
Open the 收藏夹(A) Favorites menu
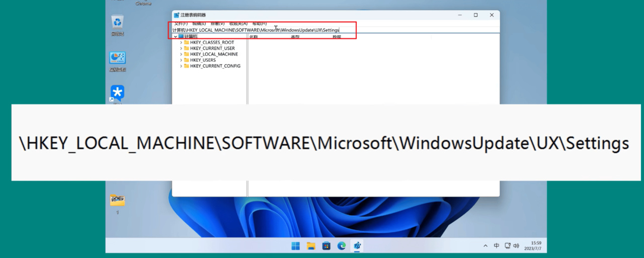click(238, 24)
